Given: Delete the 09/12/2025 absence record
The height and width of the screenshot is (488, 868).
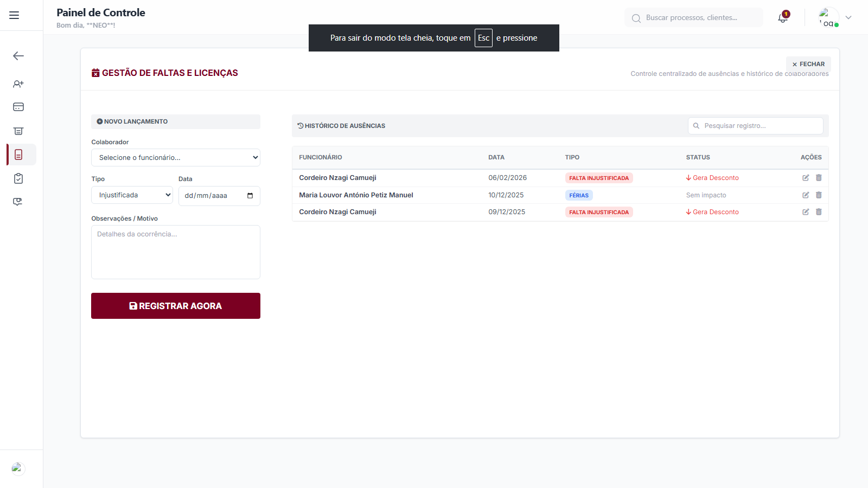Looking at the screenshot, I should coord(819,212).
